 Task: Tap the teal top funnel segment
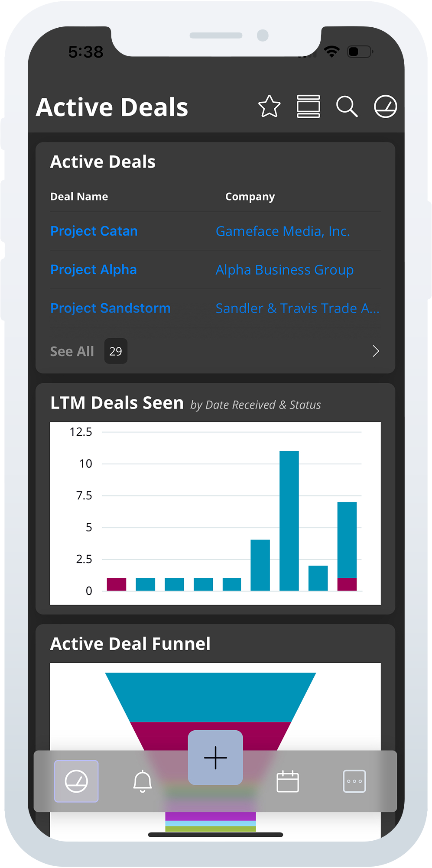click(211, 696)
